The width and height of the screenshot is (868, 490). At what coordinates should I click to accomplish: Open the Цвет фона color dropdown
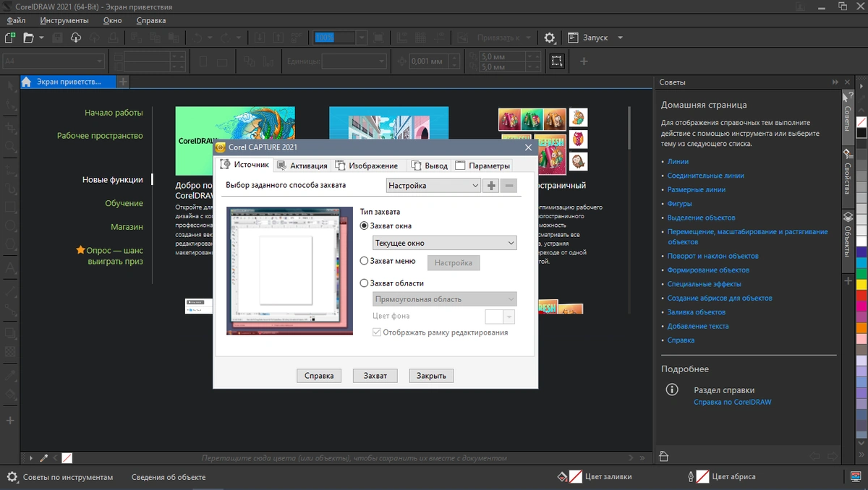click(x=500, y=317)
